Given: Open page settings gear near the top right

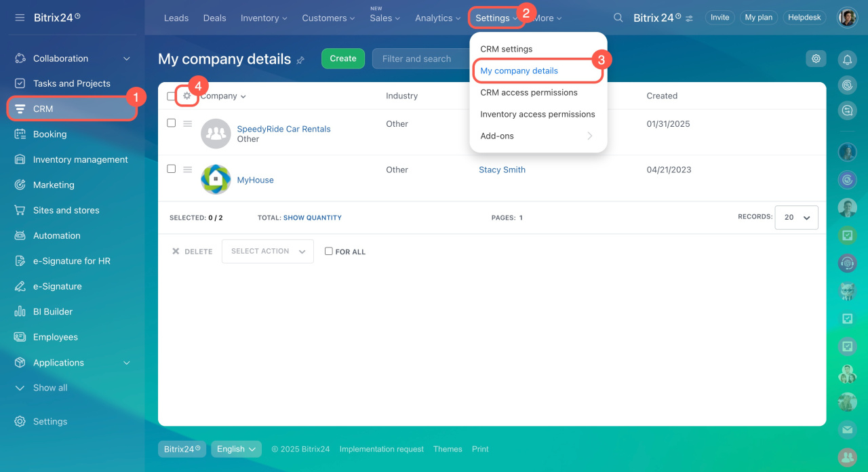Looking at the screenshot, I should pyautogui.click(x=816, y=58).
